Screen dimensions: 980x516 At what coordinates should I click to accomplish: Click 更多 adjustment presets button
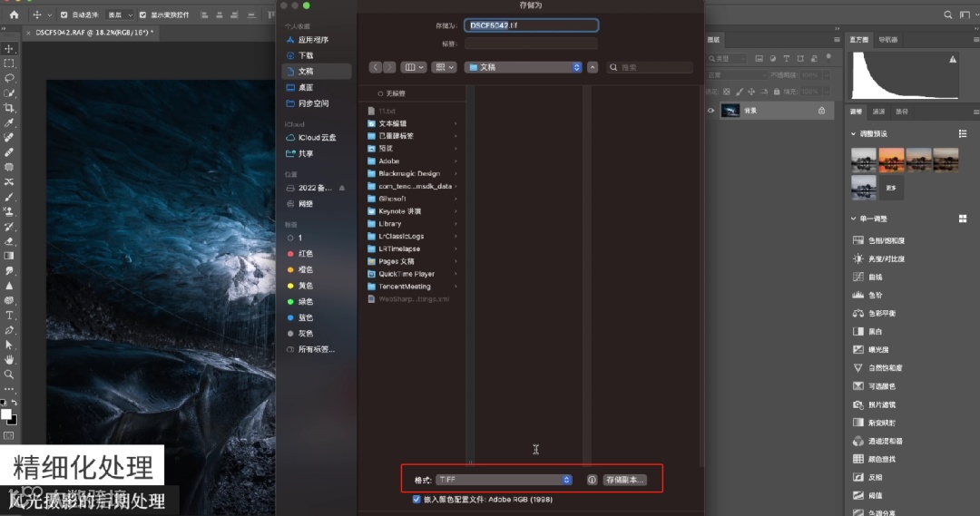pos(891,188)
